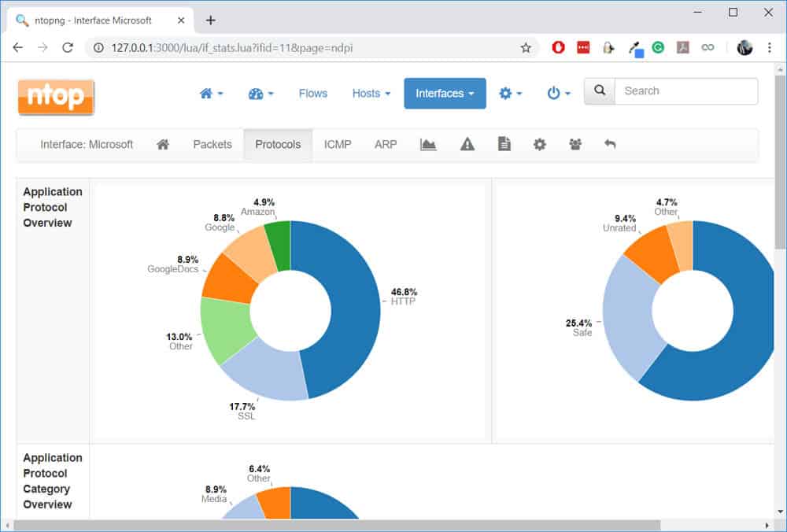The height and width of the screenshot is (532, 787).
Task: Open the Chrome three-dot menu
Action: coord(770,47)
